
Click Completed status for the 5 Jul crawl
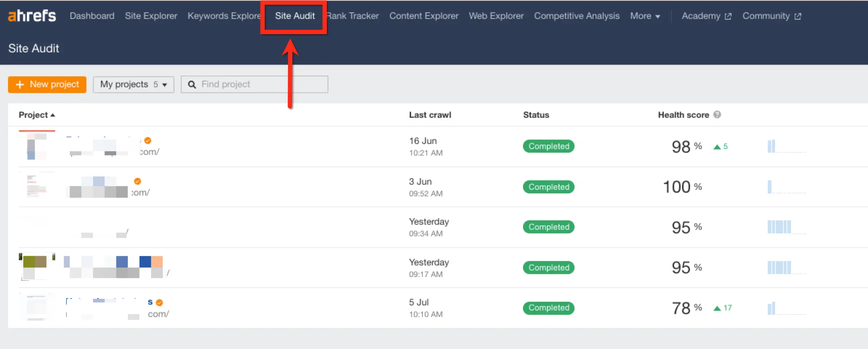click(549, 308)
